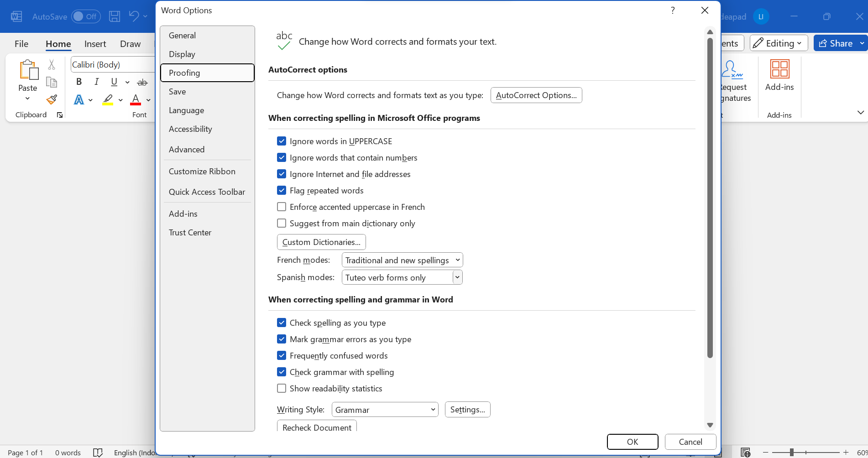Select the Advanced category in sidebar
The height and width of the screenshot is (458, 868).
(x=187, y=150)
